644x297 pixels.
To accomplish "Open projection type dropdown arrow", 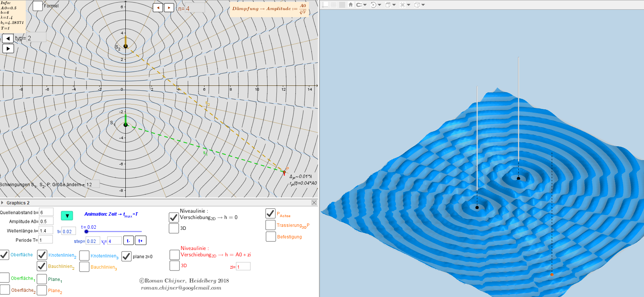I will pos(423,5).
